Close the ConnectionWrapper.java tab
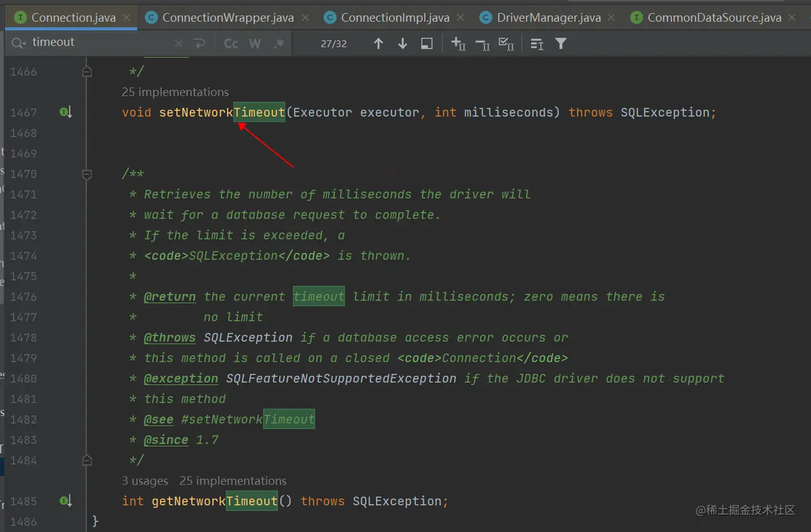 click(x=305, y=17)
